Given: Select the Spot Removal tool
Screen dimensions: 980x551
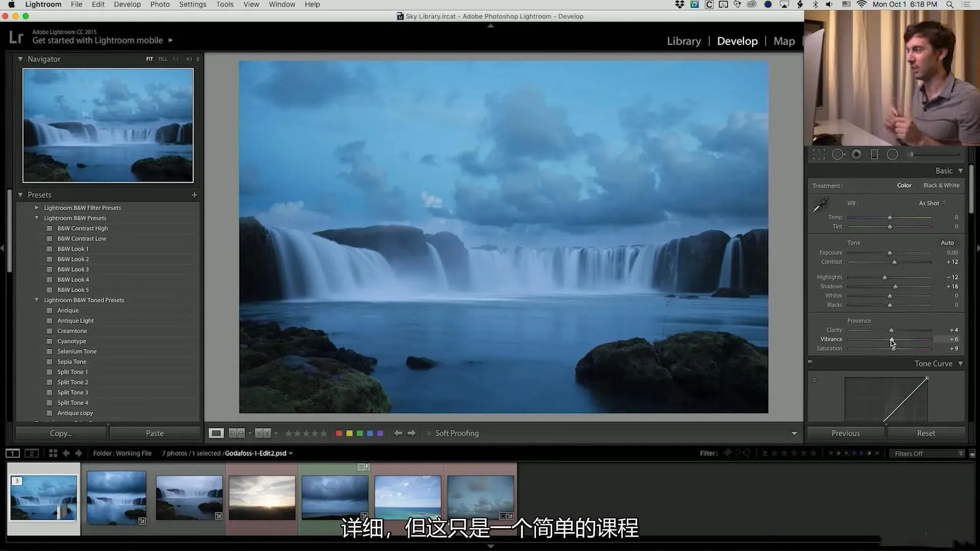Looking at the screenshot, I should point(838,155).
